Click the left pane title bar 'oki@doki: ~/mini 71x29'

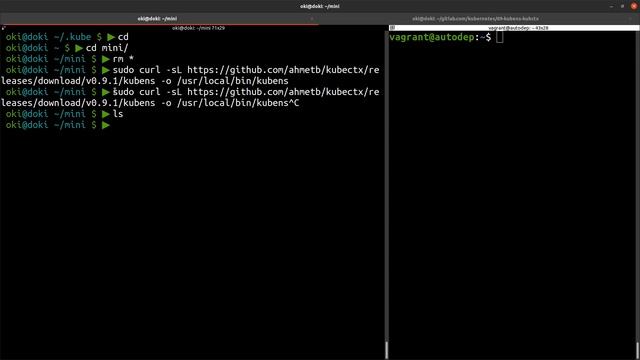coord(198,28)
